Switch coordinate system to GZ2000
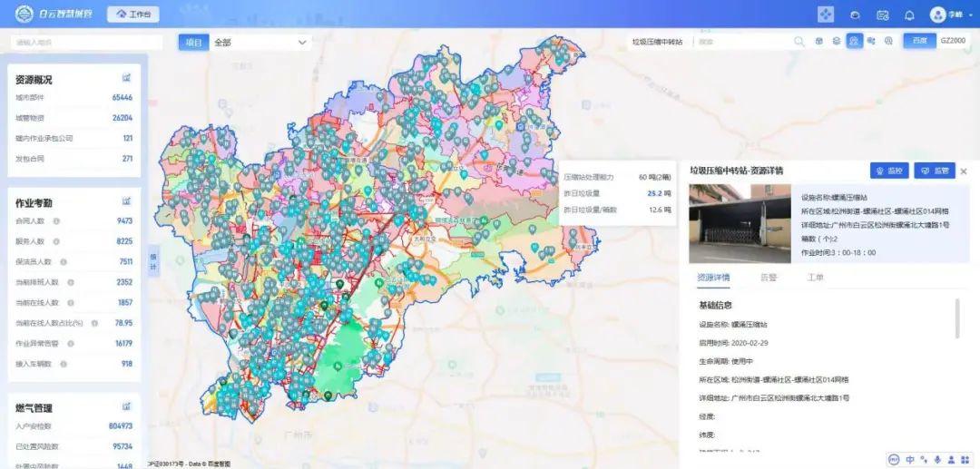This screenshot has width=980, height=469. coord(953,42)
